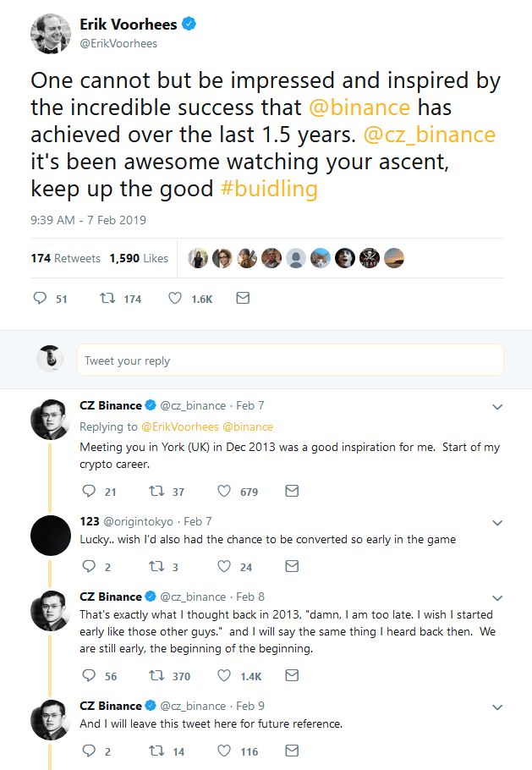Open dropdown arrow on CZ's Feb 7 reply
The height and width of the screenshot is (770, 532).
point(497,406)
